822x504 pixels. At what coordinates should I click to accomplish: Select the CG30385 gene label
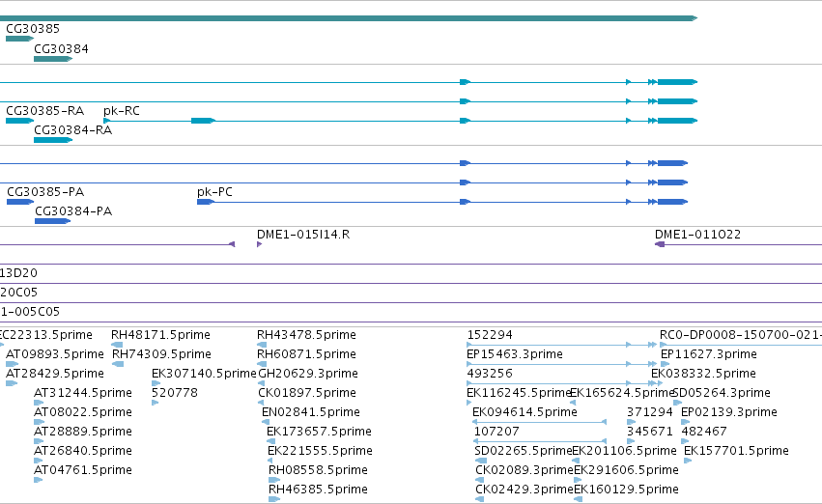click(33, 29)
